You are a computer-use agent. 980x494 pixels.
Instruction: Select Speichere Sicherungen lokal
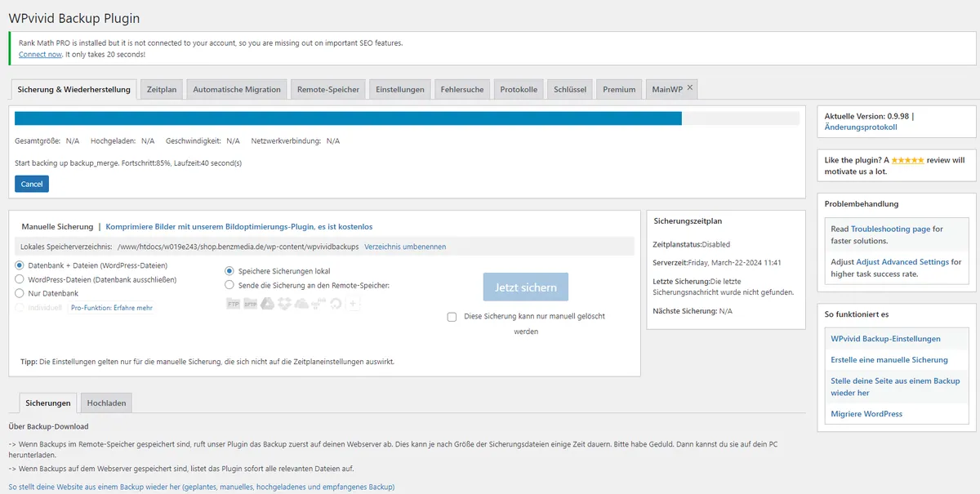point(229,271)
